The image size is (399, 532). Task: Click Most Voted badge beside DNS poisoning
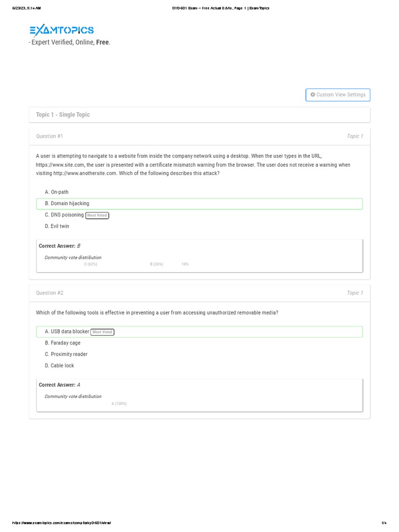pos(97,215)
